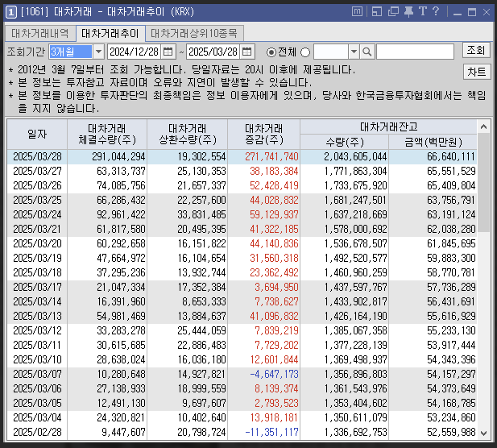The width and height of the screenshot is (497, 448).
Task: Click the scrollbar down arrow
Action: [483, 433]
